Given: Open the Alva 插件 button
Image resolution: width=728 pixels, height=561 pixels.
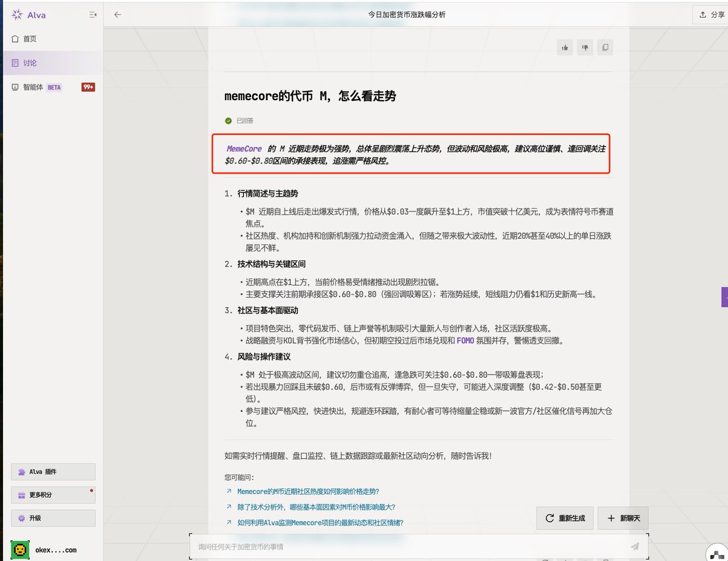Looking at the screenshot, I should click(53, 472).
